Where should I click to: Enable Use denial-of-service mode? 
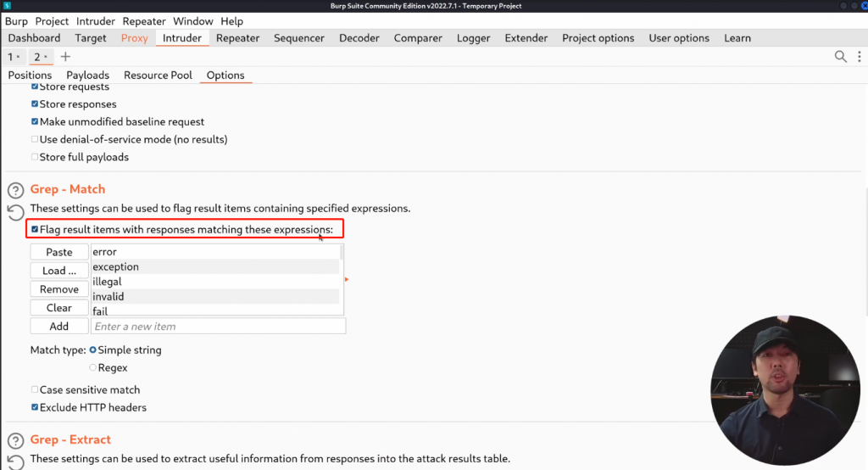click(x=35, y=140)
